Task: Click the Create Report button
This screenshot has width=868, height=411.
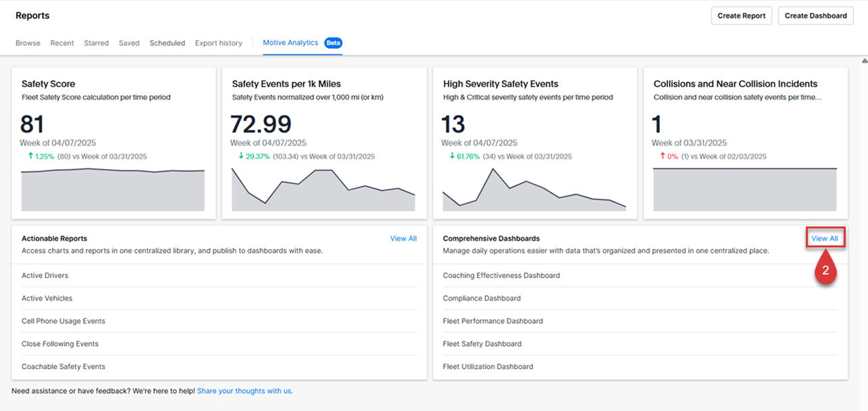Action: point(742,16)
